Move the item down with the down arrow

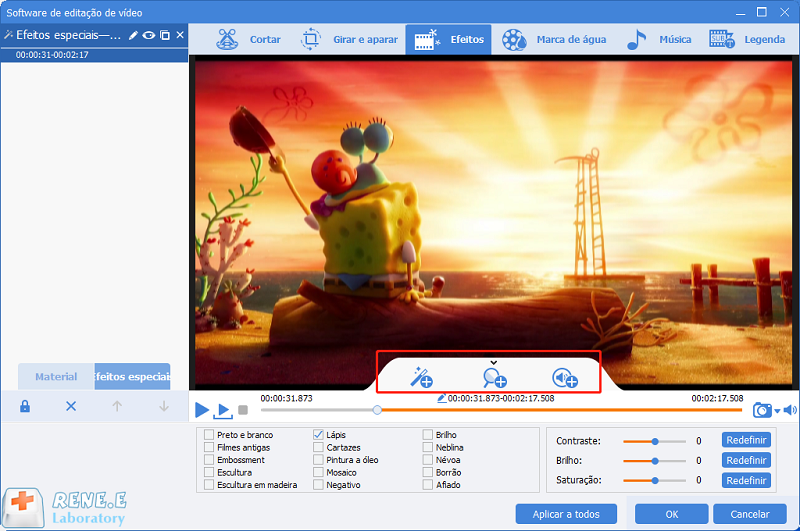coord(164,406)
